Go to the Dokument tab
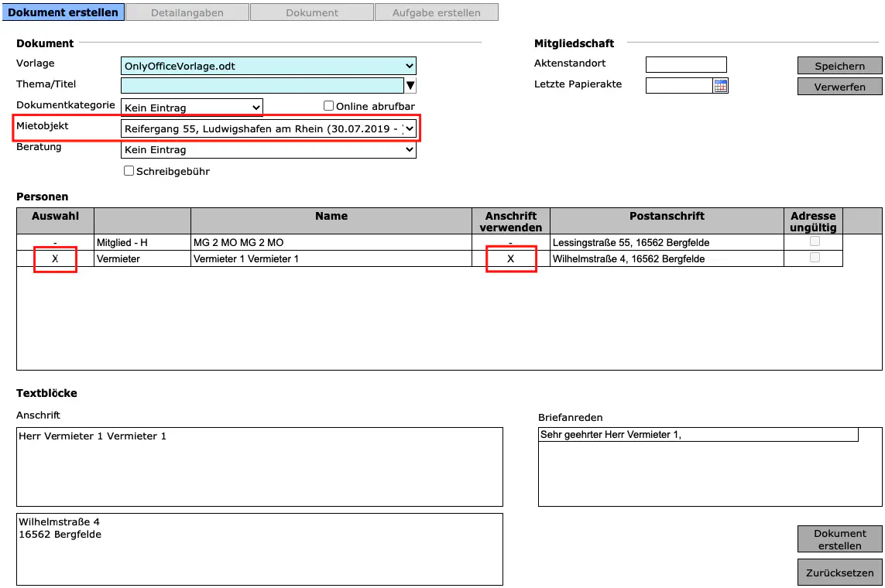Image resolution: width=885 pixels, height=588 pixels. pos(312,12)
